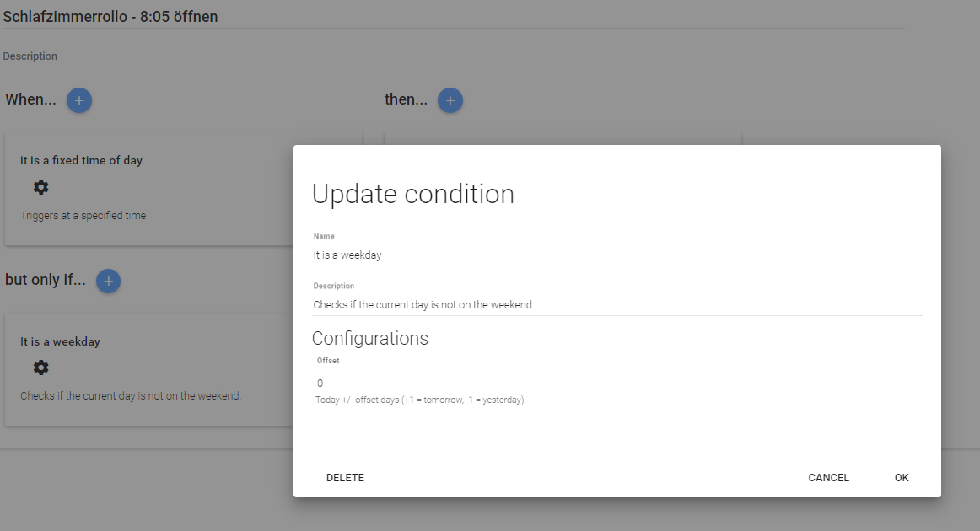The height and width of the screenshot is (531, 980).
Task: Edit the dialog's Description text field
Action: 617,304
